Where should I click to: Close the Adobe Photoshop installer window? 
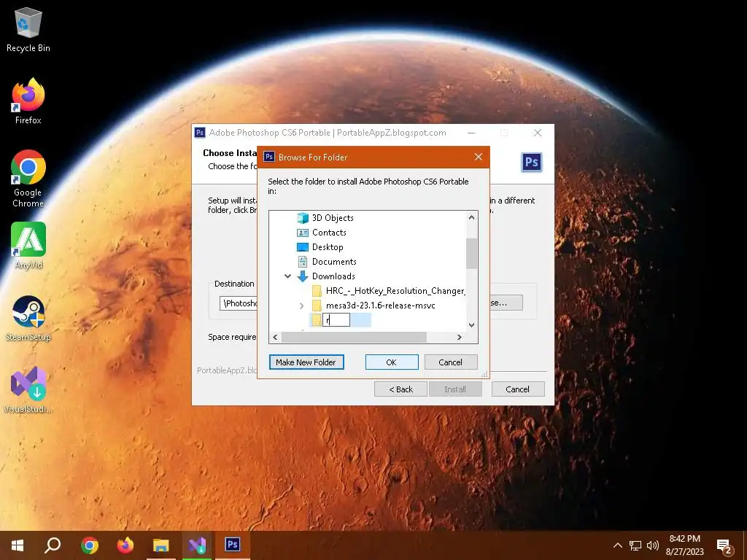(538, 133)
